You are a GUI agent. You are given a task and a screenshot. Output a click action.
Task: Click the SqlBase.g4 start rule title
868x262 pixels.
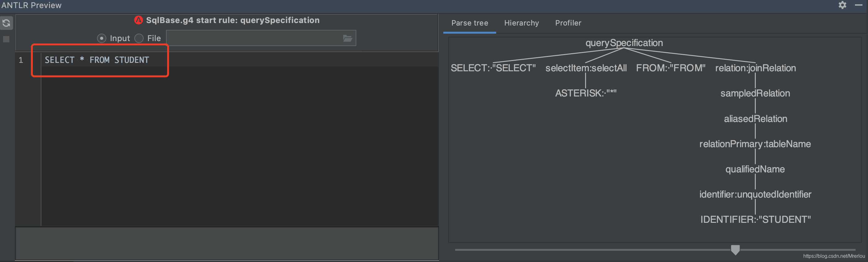coord(233,20)
